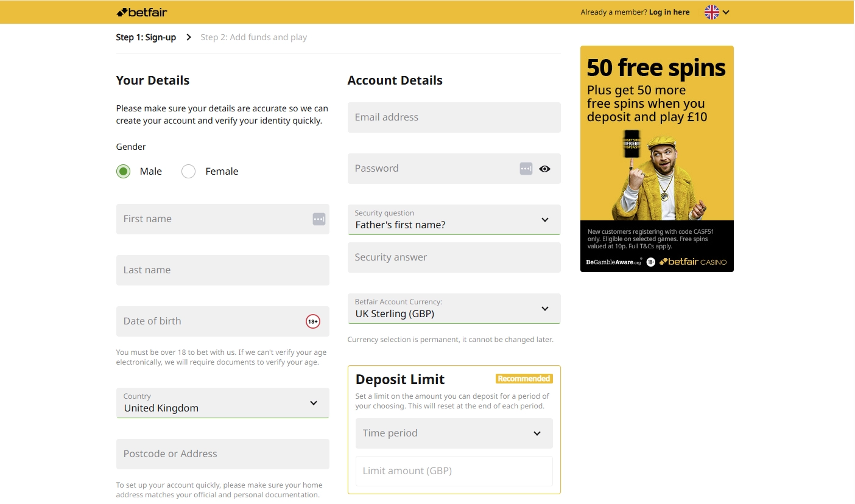855x504 pixels.
Task: Click the Log in here link
Action: click(x=669, y=12)
